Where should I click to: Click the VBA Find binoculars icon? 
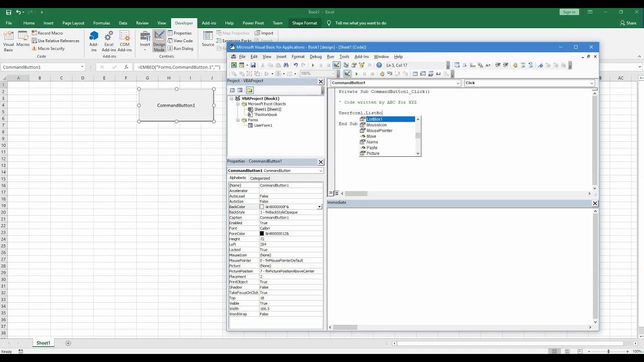(286, 65)
